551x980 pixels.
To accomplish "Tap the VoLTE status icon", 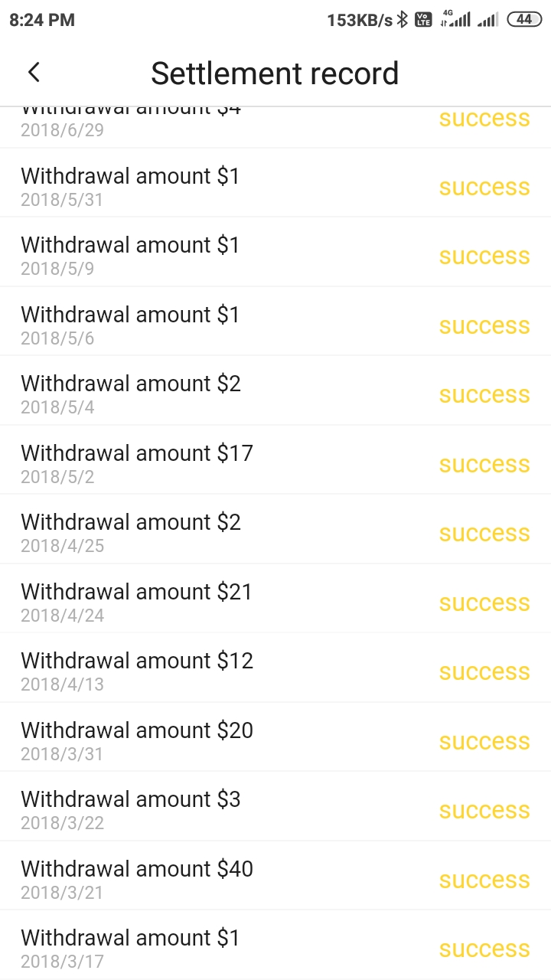I will pyautogui.click(x=423, y=20).
